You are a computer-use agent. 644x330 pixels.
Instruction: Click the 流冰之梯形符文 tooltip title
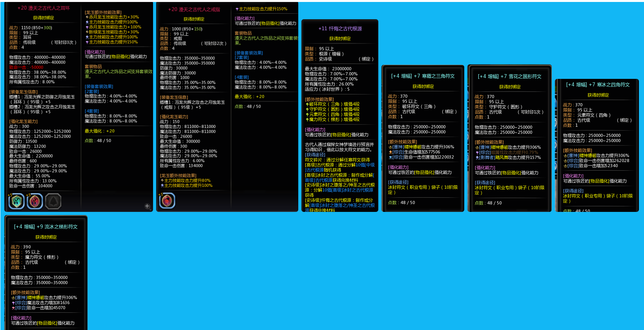click(46, 227)
